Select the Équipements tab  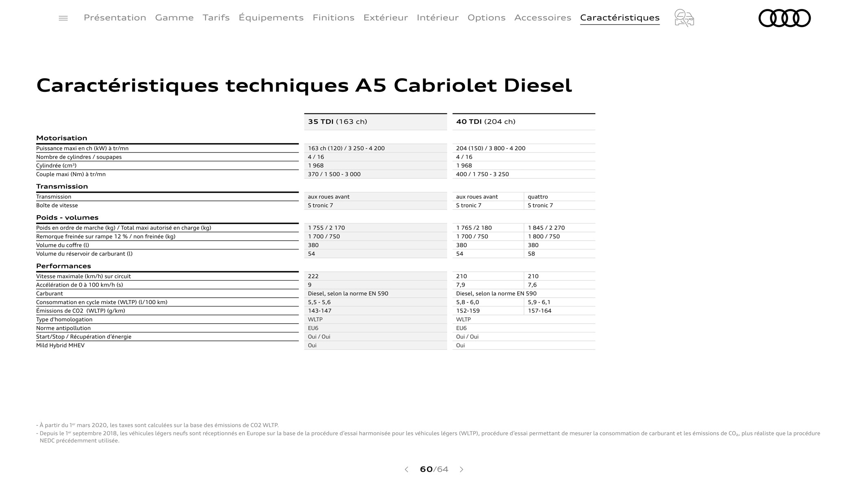tap(271, 17)
